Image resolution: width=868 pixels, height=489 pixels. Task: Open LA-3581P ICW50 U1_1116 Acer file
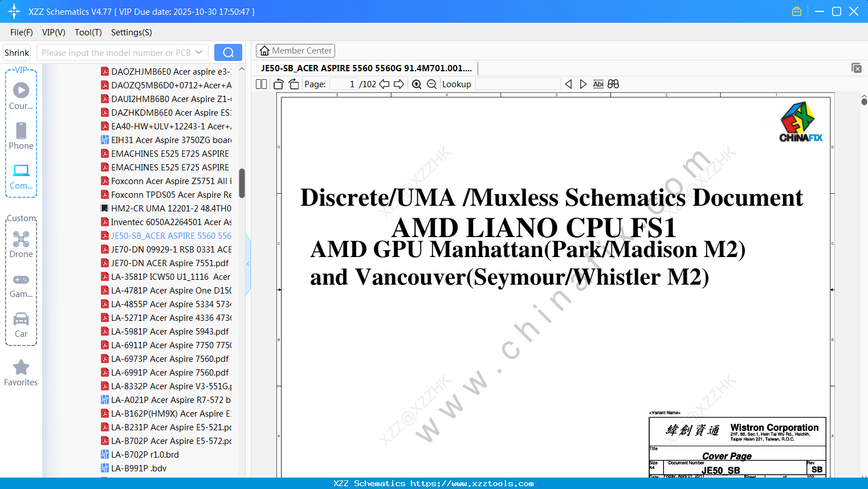[166, 276]
